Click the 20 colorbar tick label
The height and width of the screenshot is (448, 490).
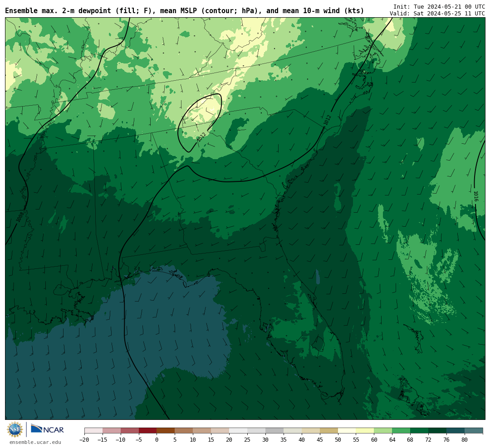coord(230,440)
